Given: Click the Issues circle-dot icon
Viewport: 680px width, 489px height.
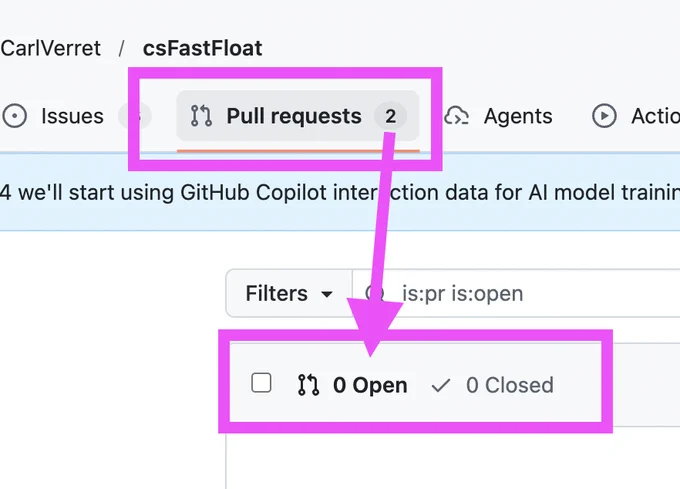Looking at the screenshot, I should (x=14, y=116).
